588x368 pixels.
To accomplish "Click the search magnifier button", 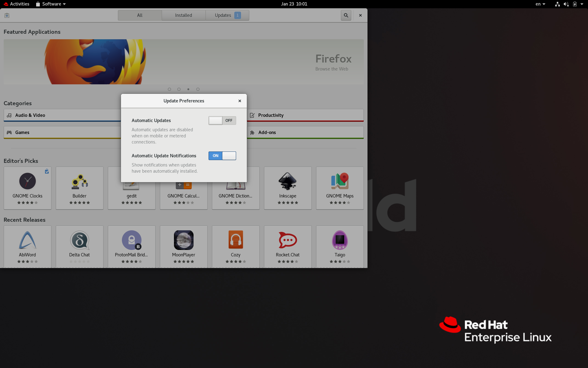I will coord(346,15).
